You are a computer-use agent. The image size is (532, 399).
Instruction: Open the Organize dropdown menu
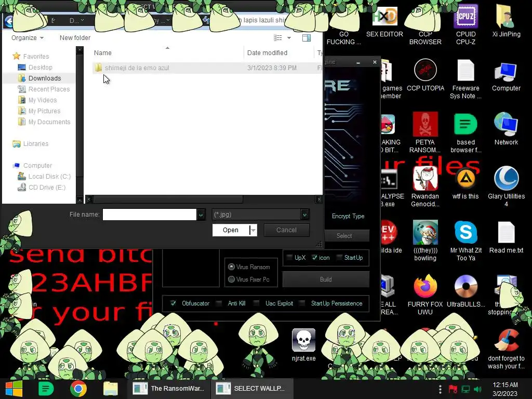(x=28, y=37)
